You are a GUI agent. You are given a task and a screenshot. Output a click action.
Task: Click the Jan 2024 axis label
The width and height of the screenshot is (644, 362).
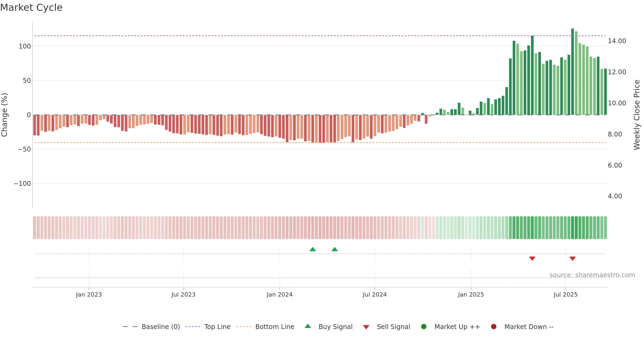point(280,295)
